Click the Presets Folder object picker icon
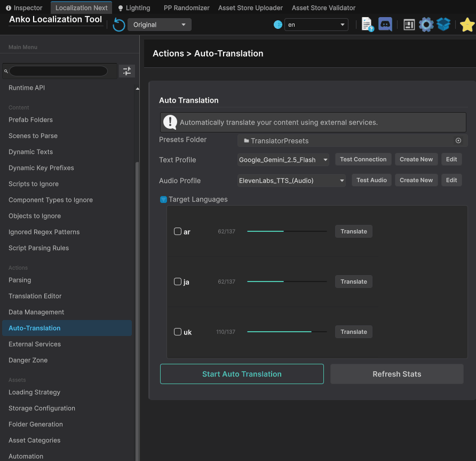The width and height of the screenshot is (476, 461). [x=458, y=140]
